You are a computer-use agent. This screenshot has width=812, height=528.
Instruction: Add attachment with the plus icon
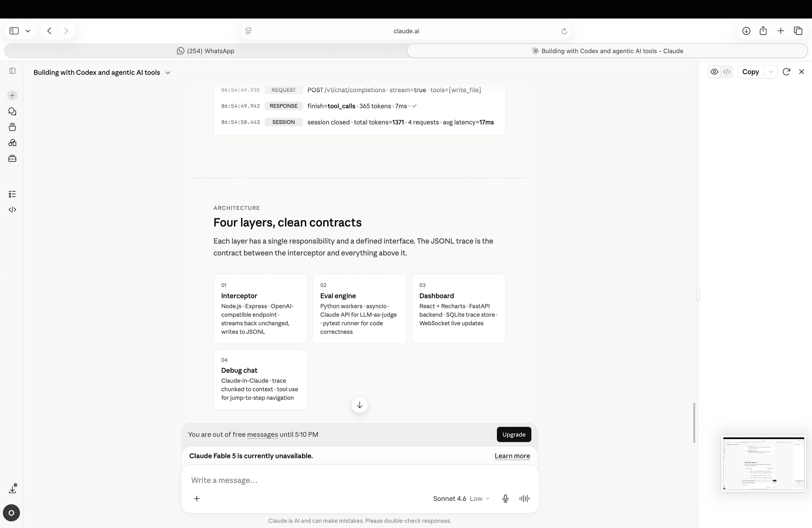pos(197,499)
